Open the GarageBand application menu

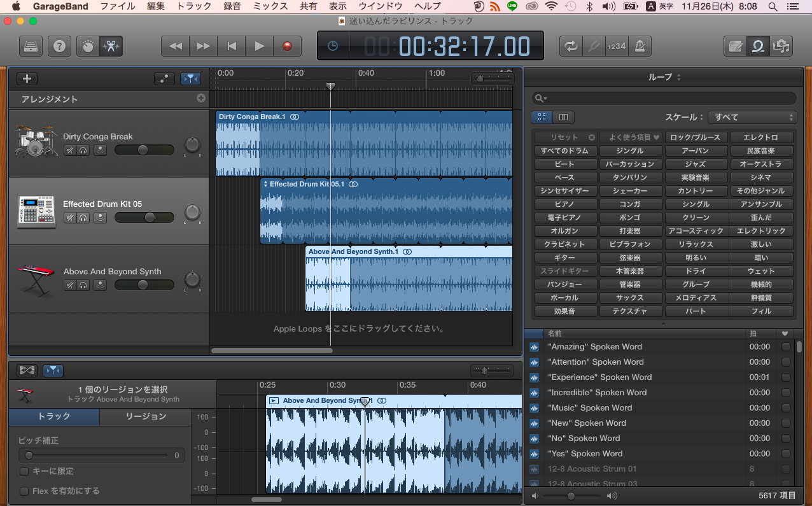click(60, 6)
